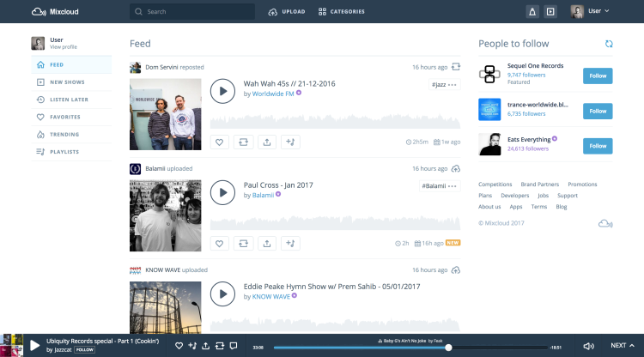Open comments for the playing show
644x357 pixels.
234,346
